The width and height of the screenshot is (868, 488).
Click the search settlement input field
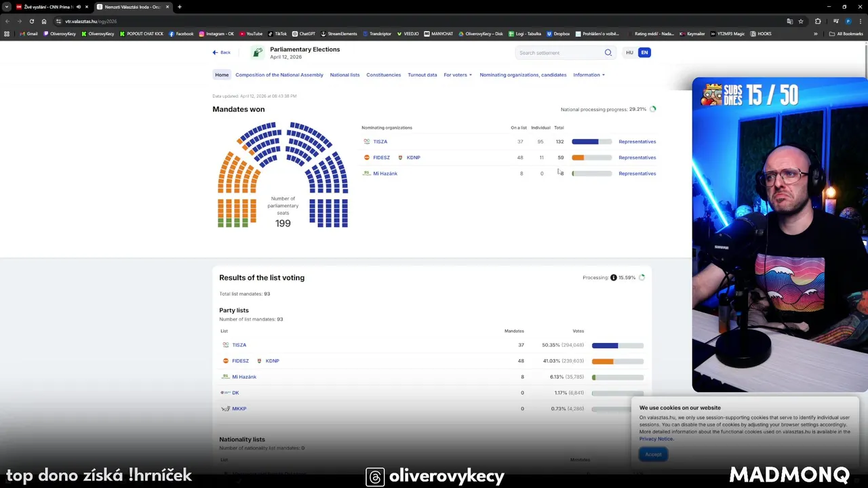pyautogui.click(x=559, y=53)
